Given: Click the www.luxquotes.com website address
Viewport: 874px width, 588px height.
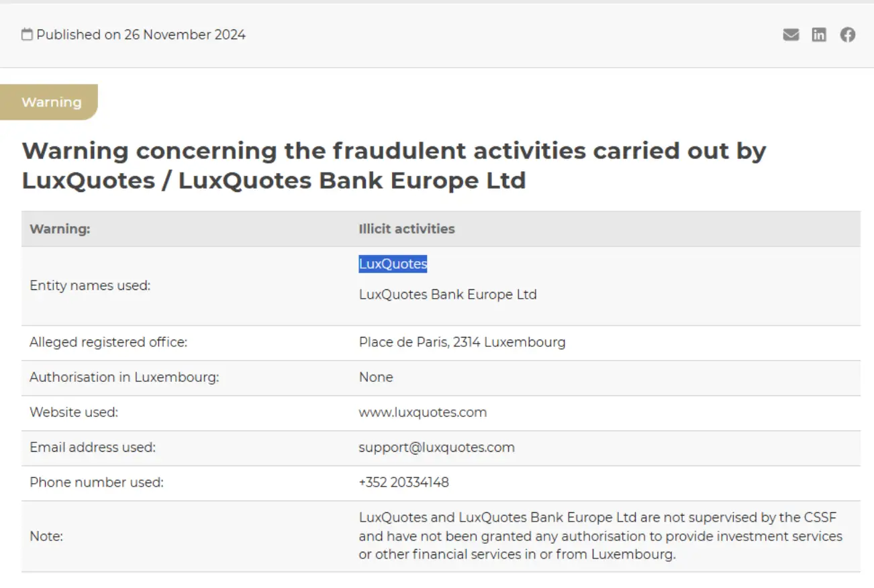Looking at the screenshot, I should (423, 412).
